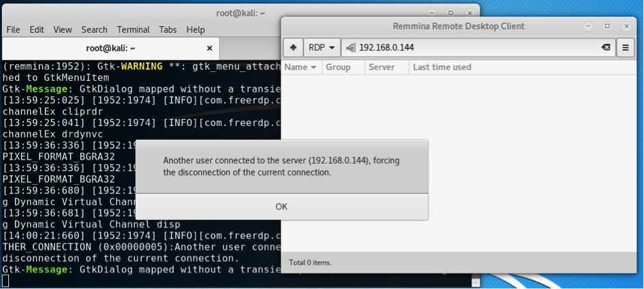644x289 pixels.
Task: Click the Server column header
Action: [381, 67]
